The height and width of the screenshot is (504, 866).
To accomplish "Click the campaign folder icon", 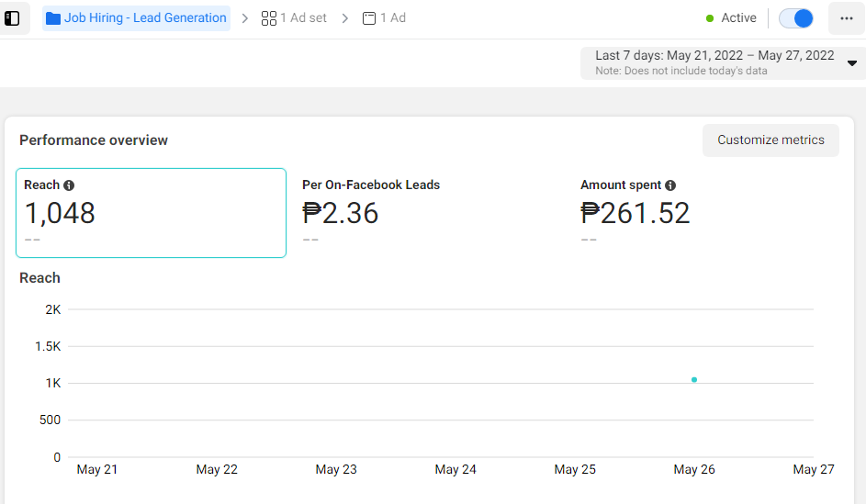I will [x=53, y=18].
